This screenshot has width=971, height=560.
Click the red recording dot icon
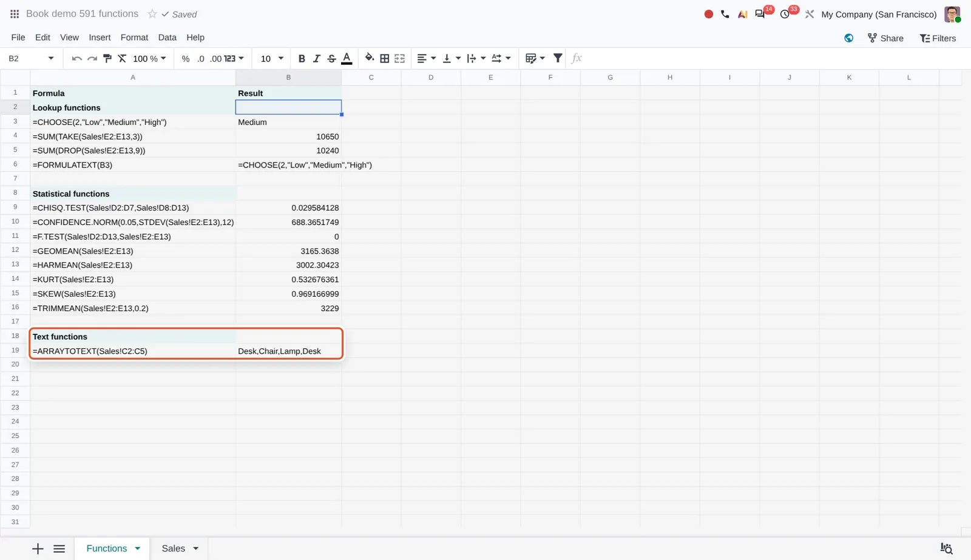[708, 14]
